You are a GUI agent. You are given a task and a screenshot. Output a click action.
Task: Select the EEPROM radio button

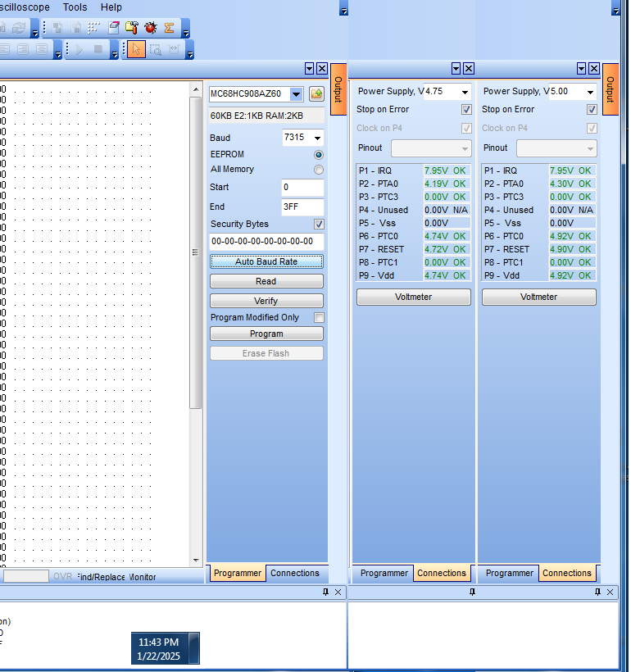click(319, 155)
